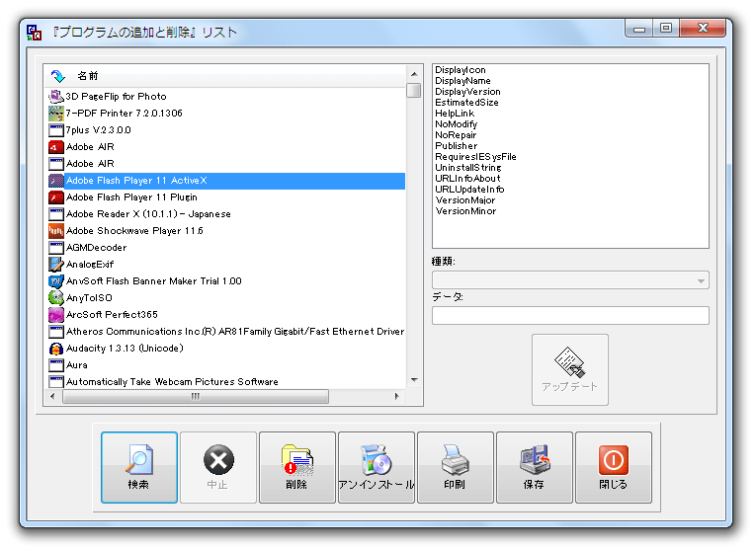The height and width of the screenshot is (549, 756).
Task: Click the 印刷 print button
Action: point(456,467)
